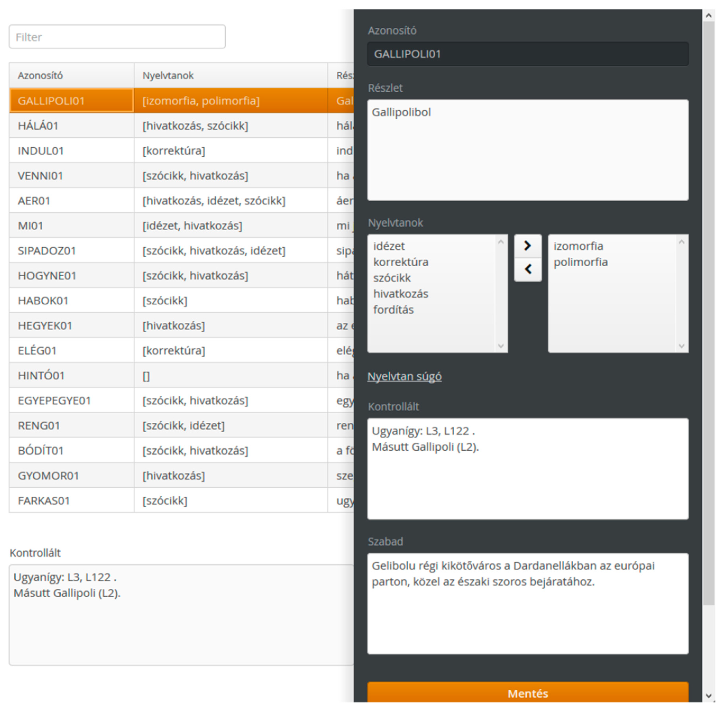
Task: Click the Azonosító field showing GALLIPOLI01
Action: coord(527,54)
